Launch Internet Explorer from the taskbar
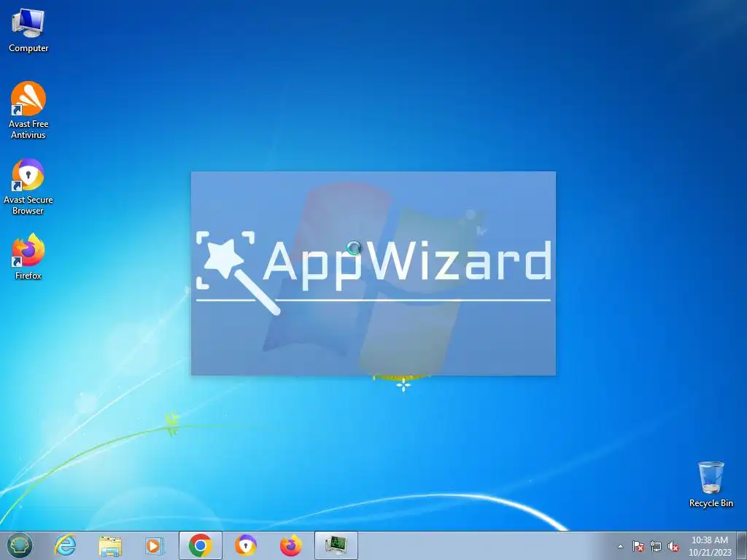This screenshot has height=560, width=747. (65, 545)
